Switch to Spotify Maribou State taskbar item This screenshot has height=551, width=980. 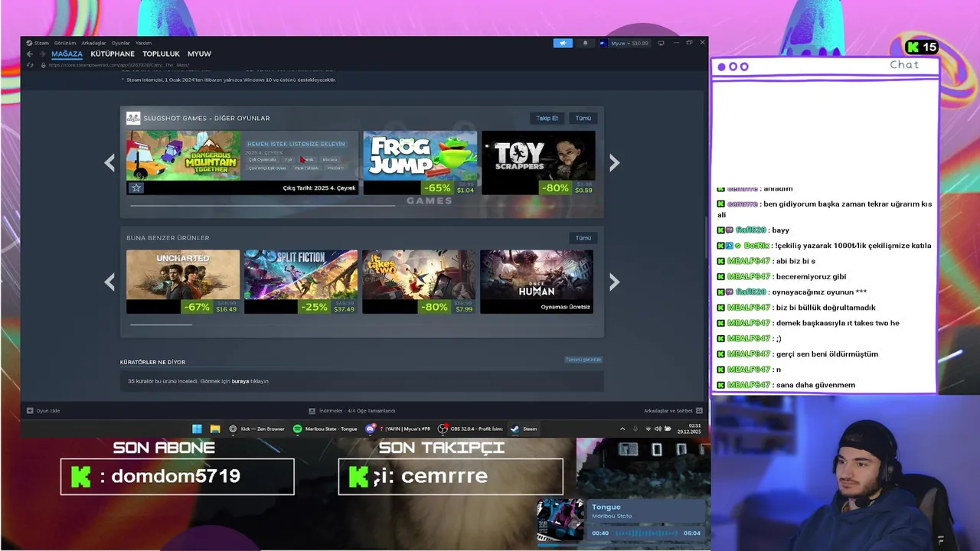pyautogui.click(x=325, y=429)
